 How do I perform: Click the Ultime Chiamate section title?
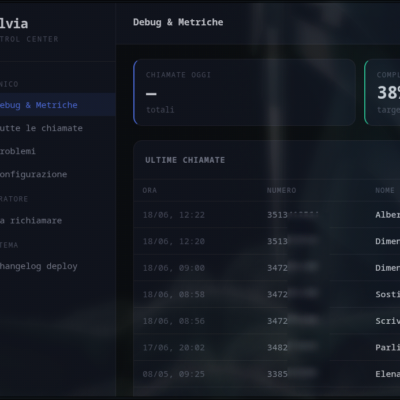click(x=185, y=160)
